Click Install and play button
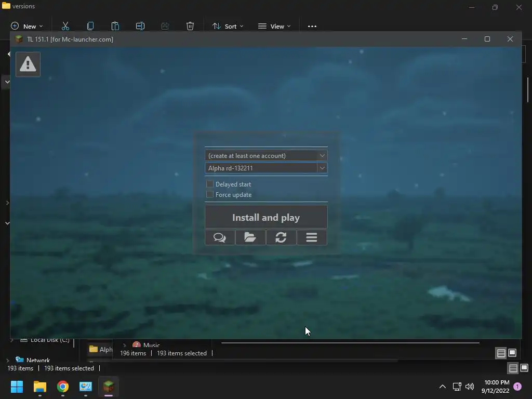The height and width of the screenshot is (399, 532). (266, 217)
